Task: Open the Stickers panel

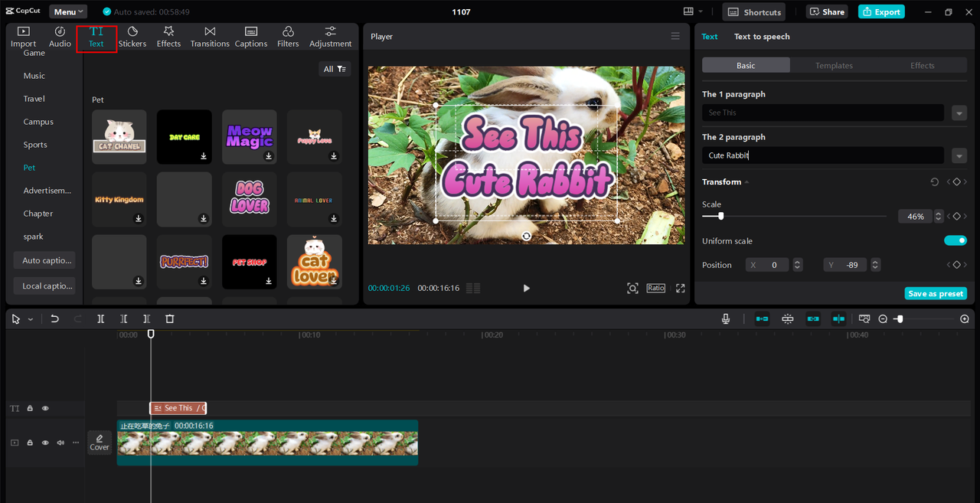Action: 132,37
